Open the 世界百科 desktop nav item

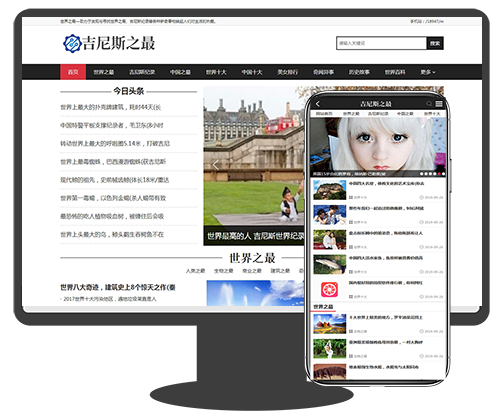[x=395, y=72]
